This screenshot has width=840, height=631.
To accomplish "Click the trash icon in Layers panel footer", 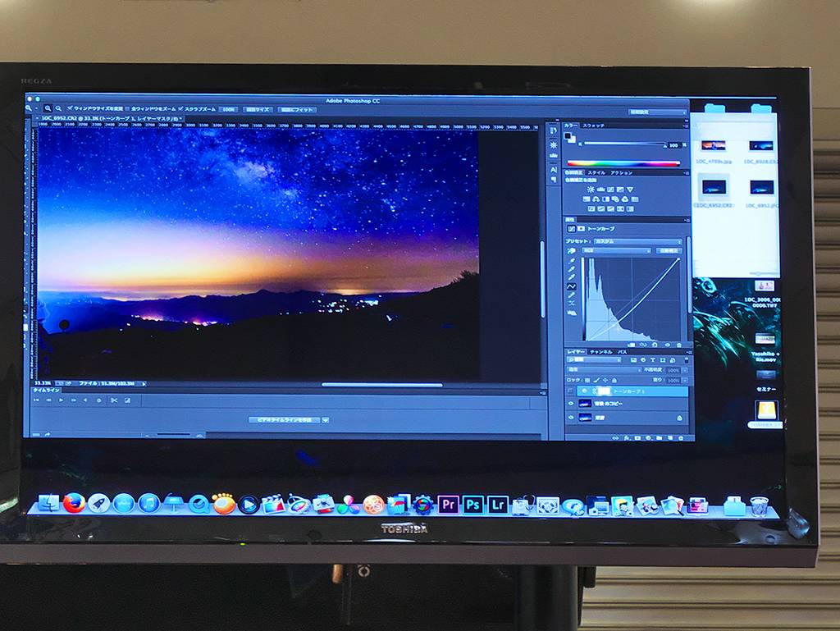I will tap(681, 438).
